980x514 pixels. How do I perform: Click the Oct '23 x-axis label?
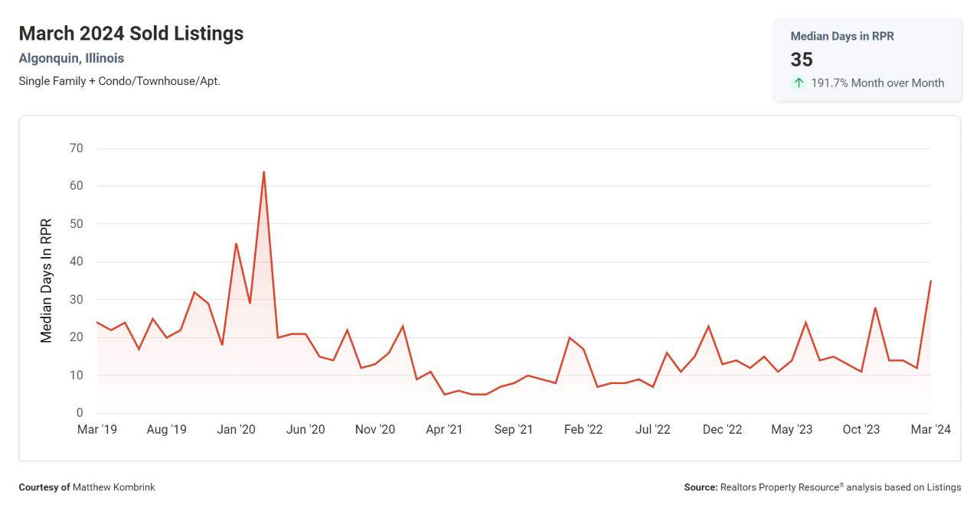861,430
